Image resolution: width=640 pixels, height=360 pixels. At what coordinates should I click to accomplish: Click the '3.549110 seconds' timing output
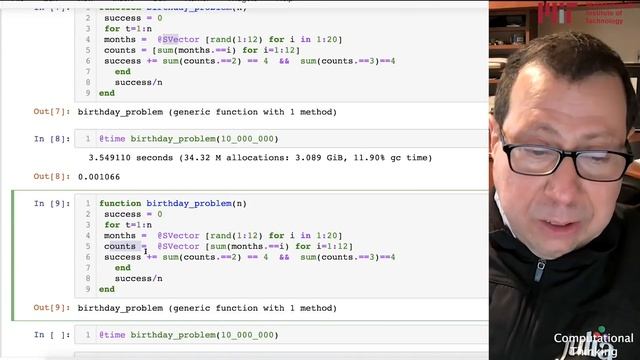pos(260,158)
